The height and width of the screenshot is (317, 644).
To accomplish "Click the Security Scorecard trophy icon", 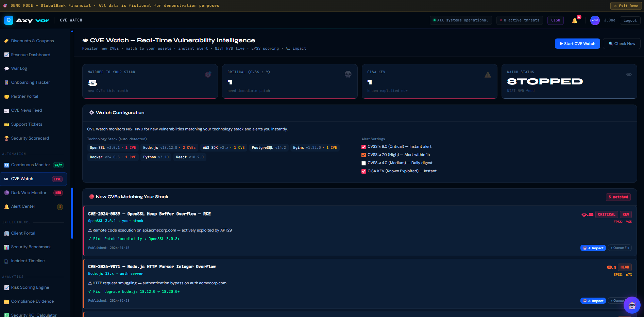I will point(6,138).
